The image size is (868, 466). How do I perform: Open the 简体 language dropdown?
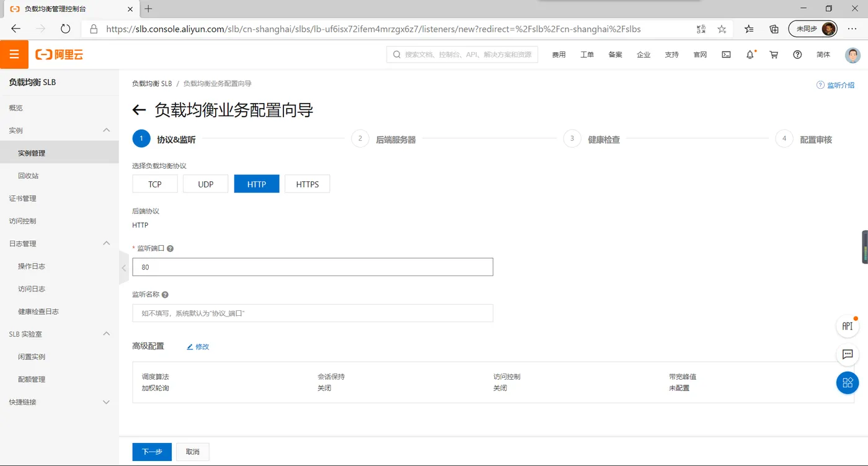[823, 55]
